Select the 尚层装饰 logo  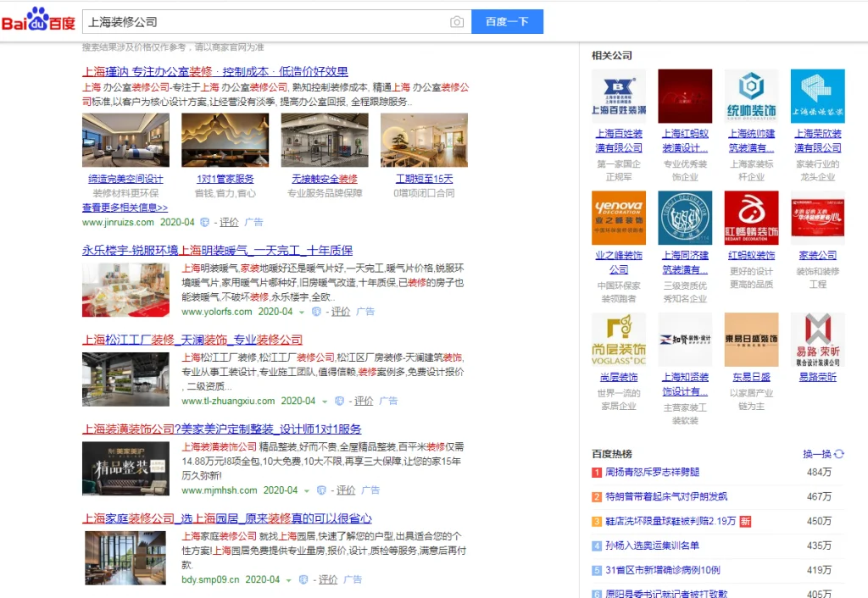tap(618, 340)
